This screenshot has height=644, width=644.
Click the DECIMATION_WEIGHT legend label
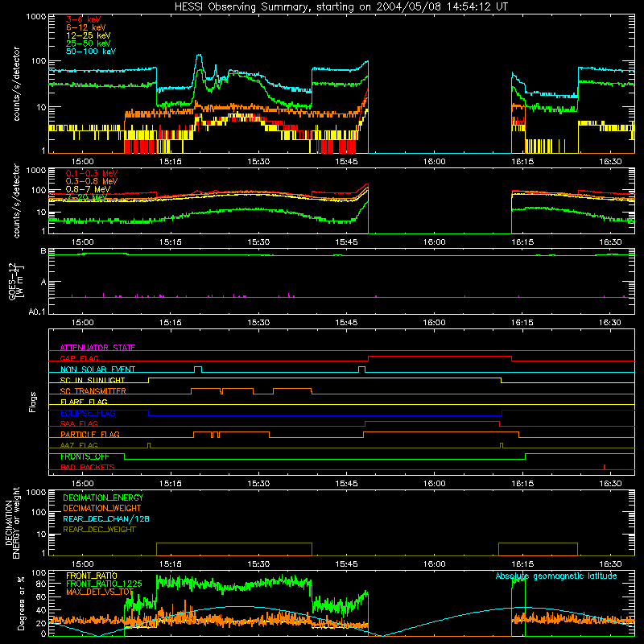[x=102, y=508]
